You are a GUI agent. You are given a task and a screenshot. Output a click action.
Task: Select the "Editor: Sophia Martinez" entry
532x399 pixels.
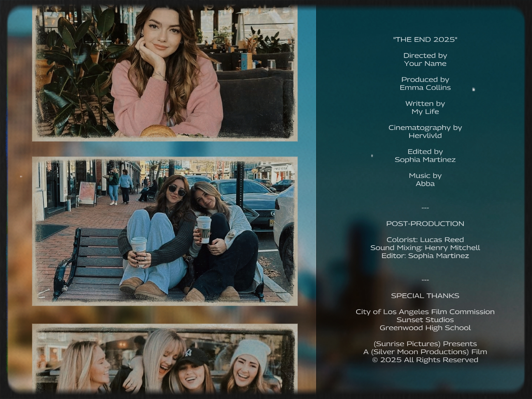coord(425,256)
